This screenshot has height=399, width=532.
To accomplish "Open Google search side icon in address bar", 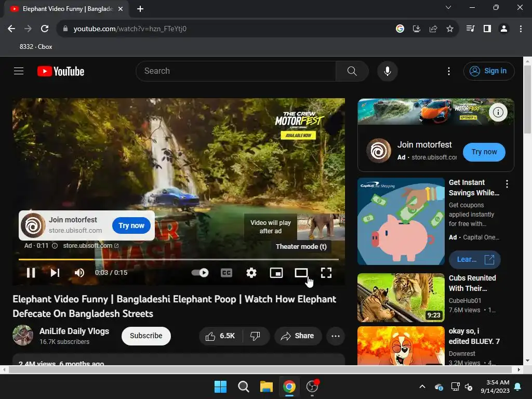I will pos(400,29).
